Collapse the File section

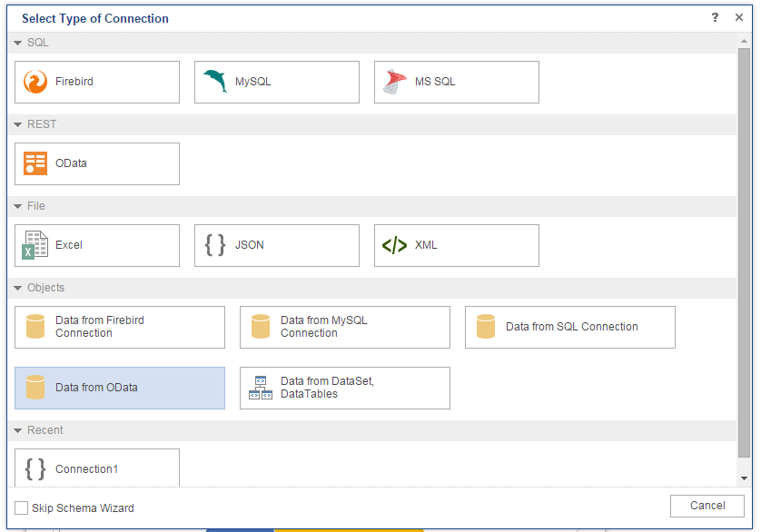(x=18, y=206)
